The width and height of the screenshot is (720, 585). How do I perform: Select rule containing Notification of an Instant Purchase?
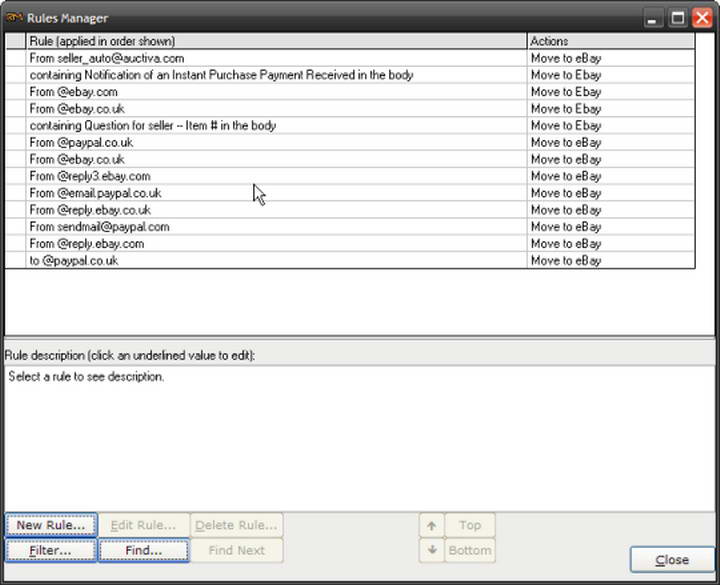click(276, 75)
